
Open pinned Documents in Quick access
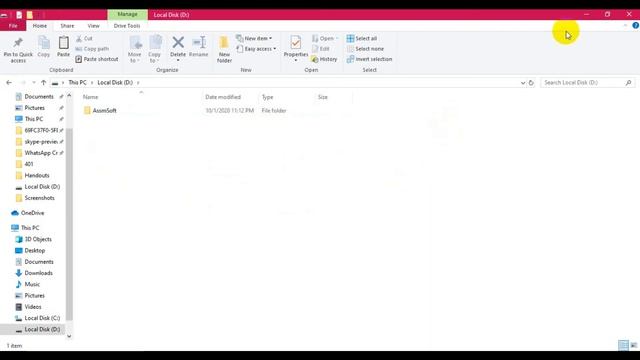[39, 97]
